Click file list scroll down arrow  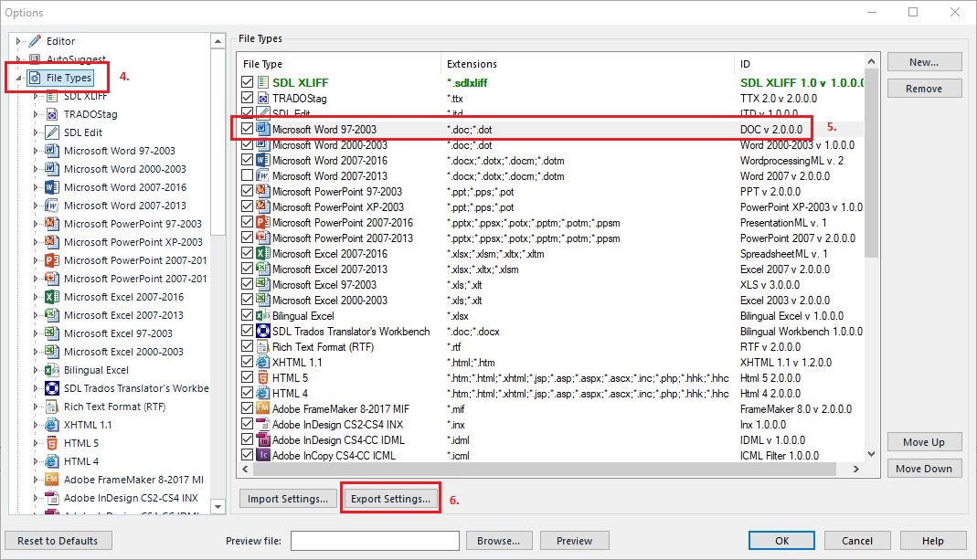click(x=872, y=454)
